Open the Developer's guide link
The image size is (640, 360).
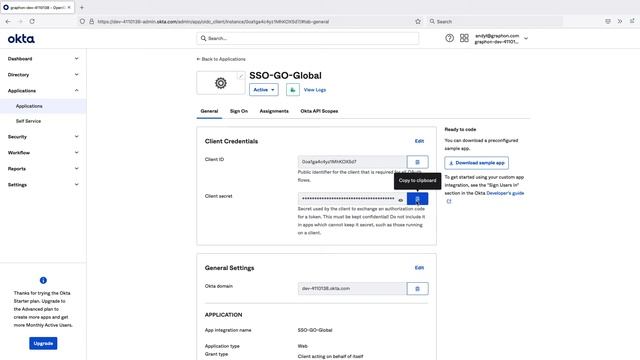[x=505, y=193]
